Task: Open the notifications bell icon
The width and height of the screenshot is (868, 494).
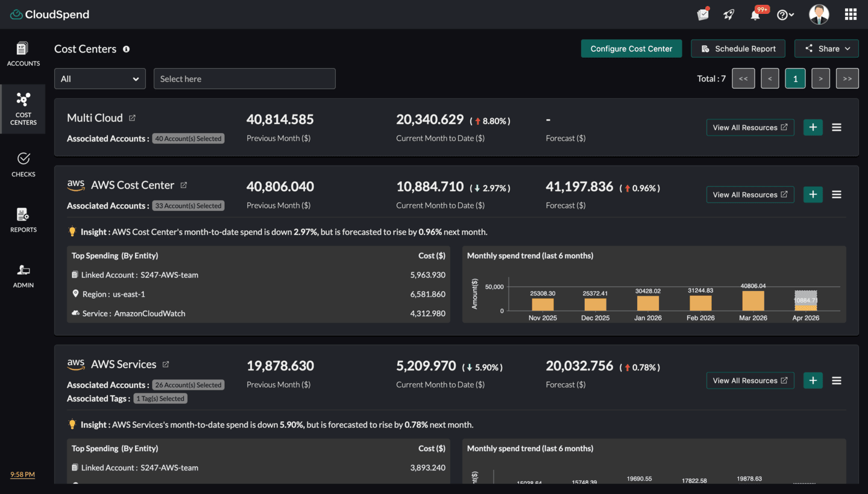Action: click(x=755, y=15)
